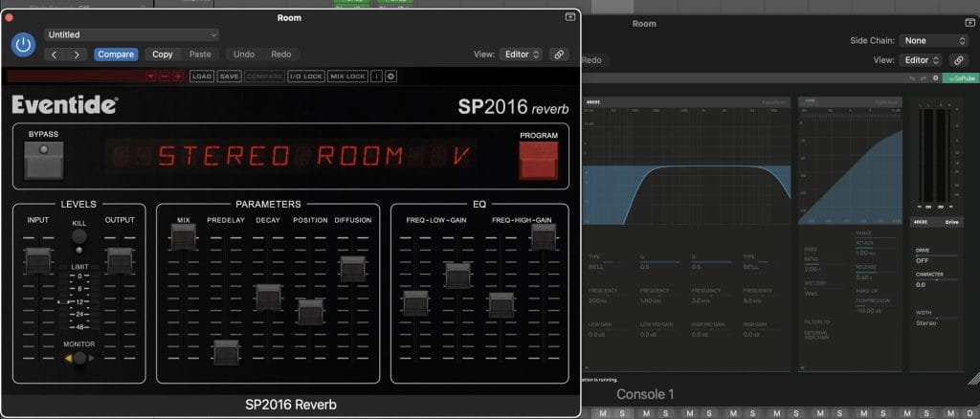The width and height of the screenshot is (980, 419).
Task: Open the Side Chain dropdown
Action: pyautogui.click(x=934, y=41)
